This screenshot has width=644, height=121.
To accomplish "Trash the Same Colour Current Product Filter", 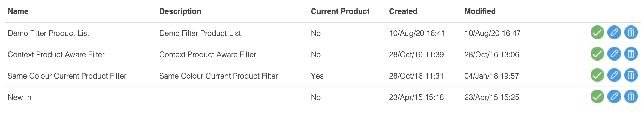I will (631, 75).
